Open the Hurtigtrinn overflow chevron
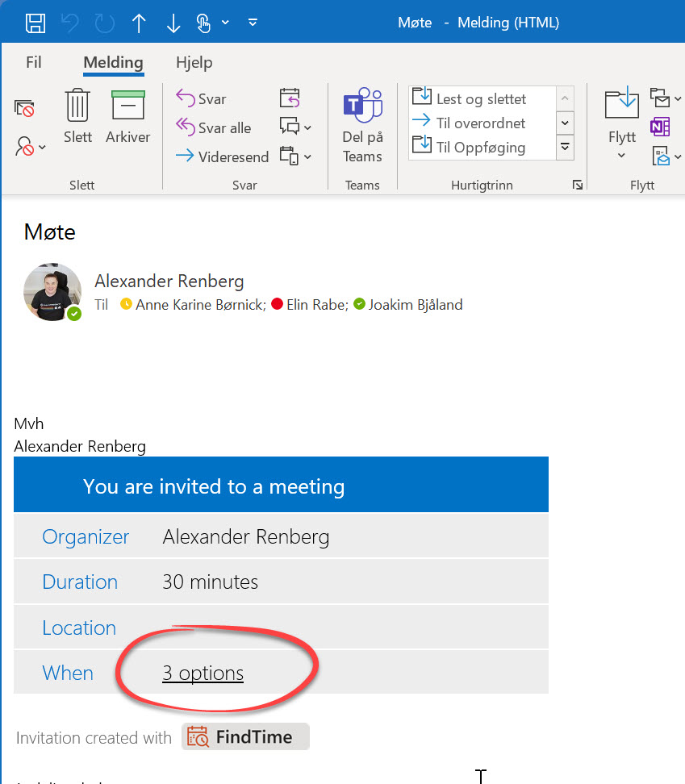This screenshot has height=784, width=685. pyautogui.click(x=564, y=148)
